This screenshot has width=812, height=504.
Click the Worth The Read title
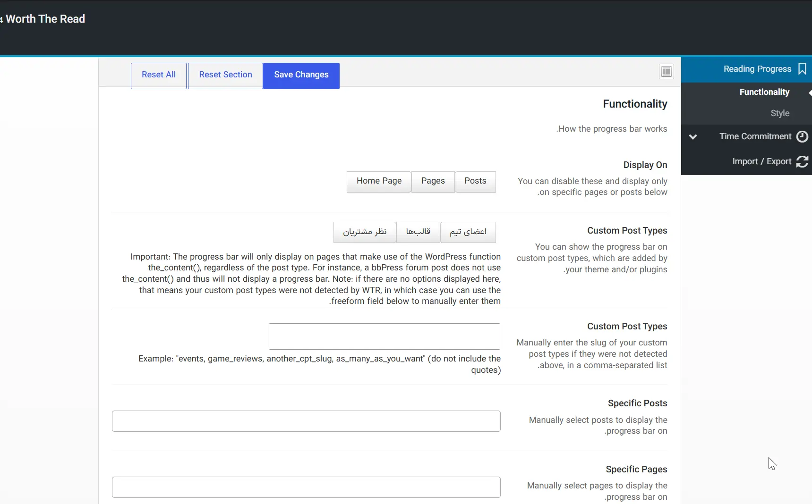click(45, 19)
